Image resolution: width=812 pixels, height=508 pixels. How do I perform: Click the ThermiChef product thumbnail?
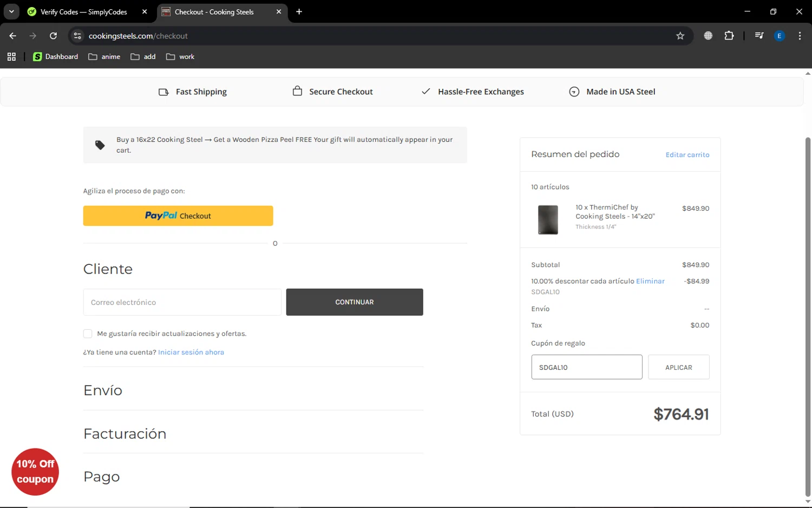[548, 219]
